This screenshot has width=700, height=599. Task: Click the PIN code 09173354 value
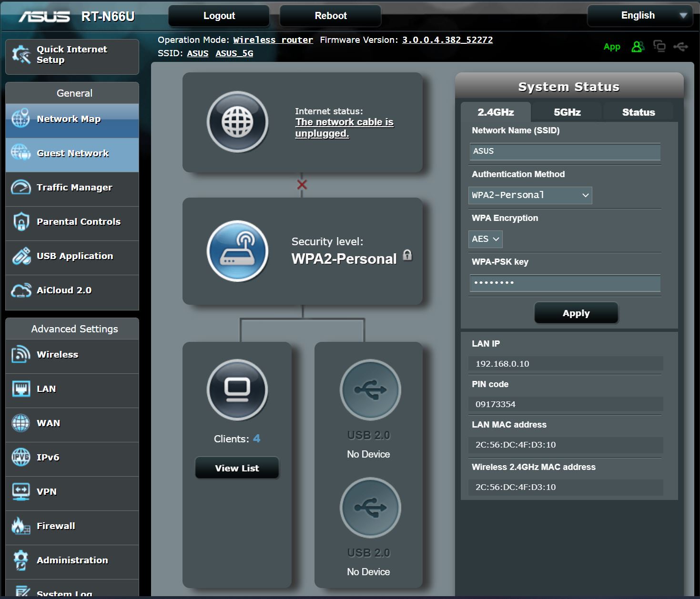[x=566, y=404]
